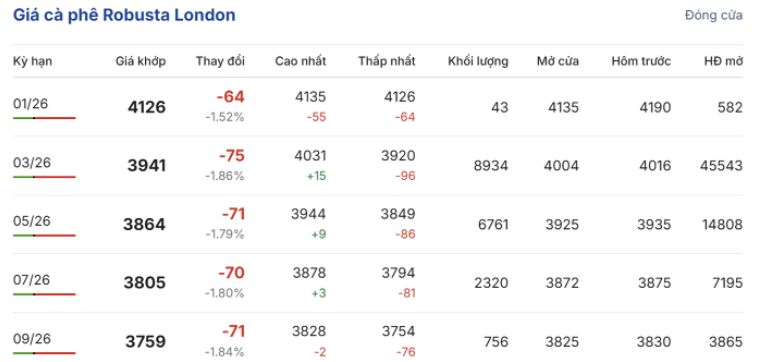
Task: Sort by HĐ mở column header
Action: pos(723,61)
